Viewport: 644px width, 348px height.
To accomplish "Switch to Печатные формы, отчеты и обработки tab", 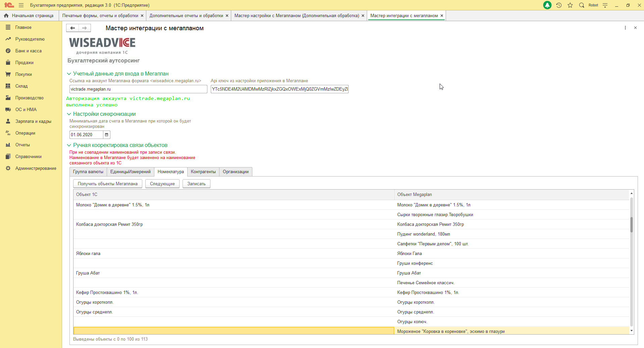I will (x=100, y=15).
